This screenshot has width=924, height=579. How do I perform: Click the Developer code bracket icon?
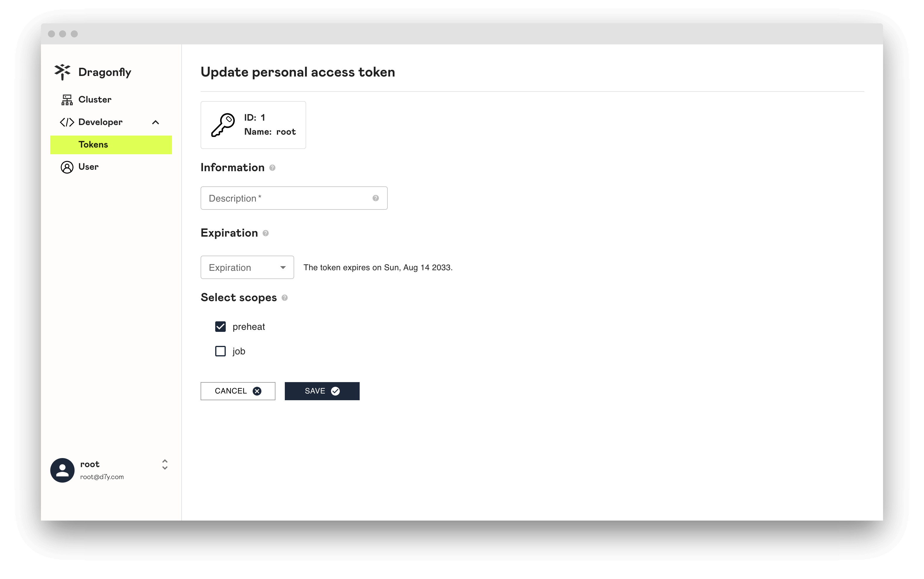point(66,122)
